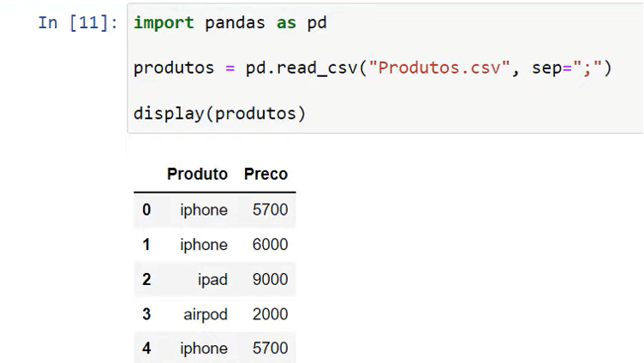Viewport: 644px width, 363px height.
Task: Click the ipad product cell
Action: pyautogui.click(x=212, y=280)
